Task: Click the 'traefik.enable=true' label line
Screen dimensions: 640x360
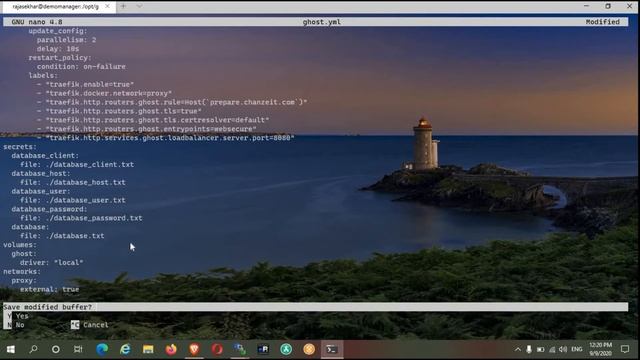Action: coord(85,84)
